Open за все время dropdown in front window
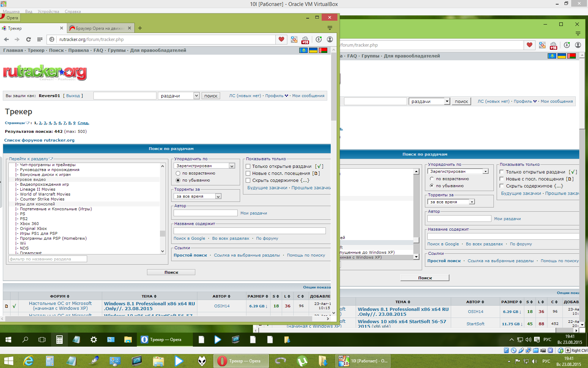The width and height of the screenshot is (588, 368). [198, 196]
